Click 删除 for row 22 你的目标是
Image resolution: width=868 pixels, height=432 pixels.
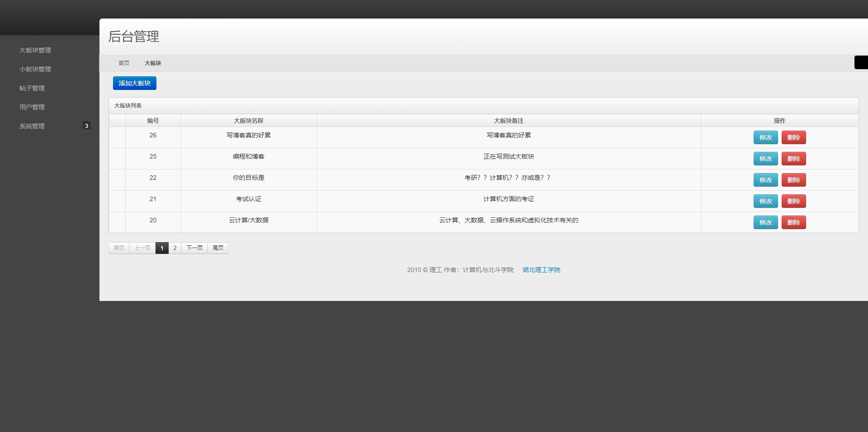click(x=793, y=180)
